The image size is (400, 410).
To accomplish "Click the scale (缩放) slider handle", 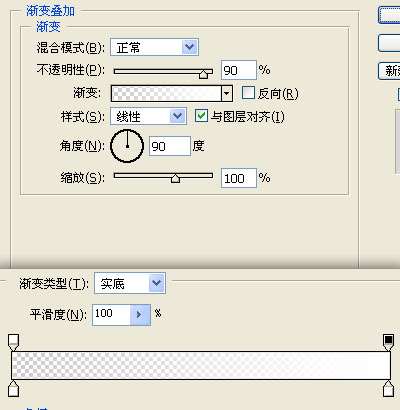I will pyautogui.click(x=175, y=178).
